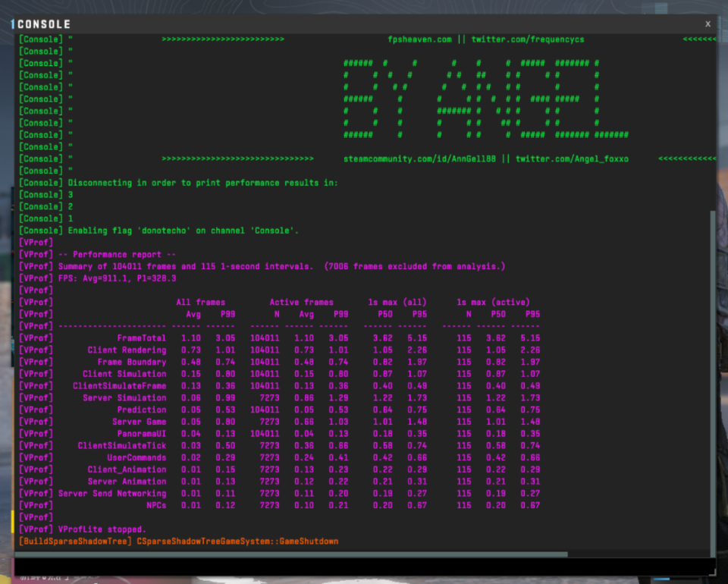Click the 'ClientSimulateTick' row label
The height and width of the screenshot is (584, 728).
tap(121, 446)
